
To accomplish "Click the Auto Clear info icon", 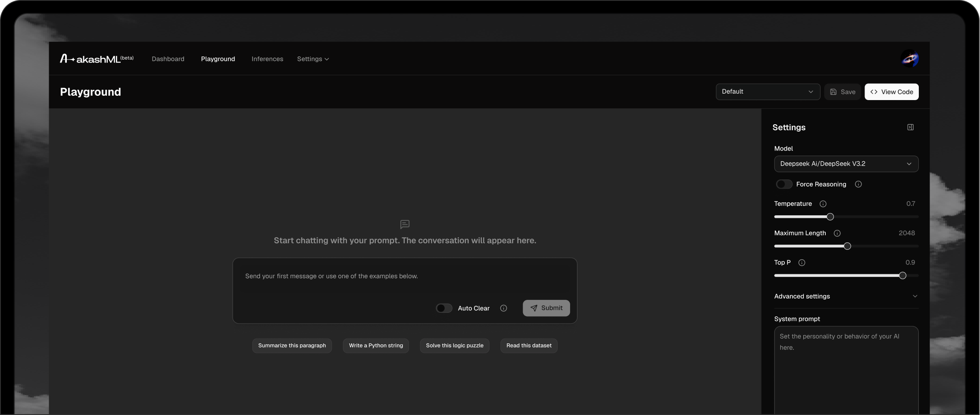I will tap(503, 308).
